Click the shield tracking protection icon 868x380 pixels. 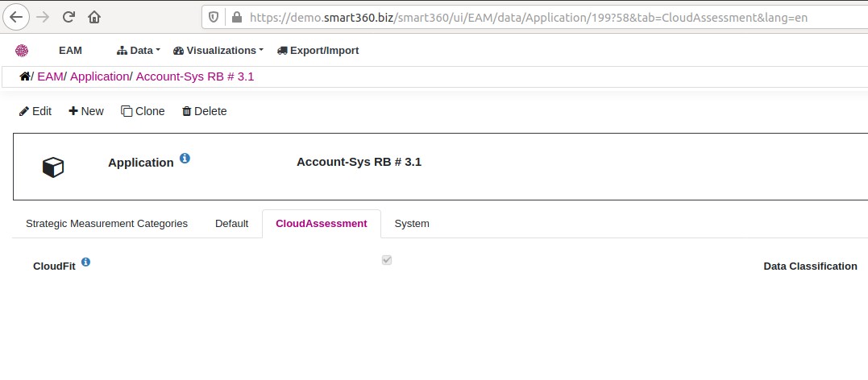point(214,17)
